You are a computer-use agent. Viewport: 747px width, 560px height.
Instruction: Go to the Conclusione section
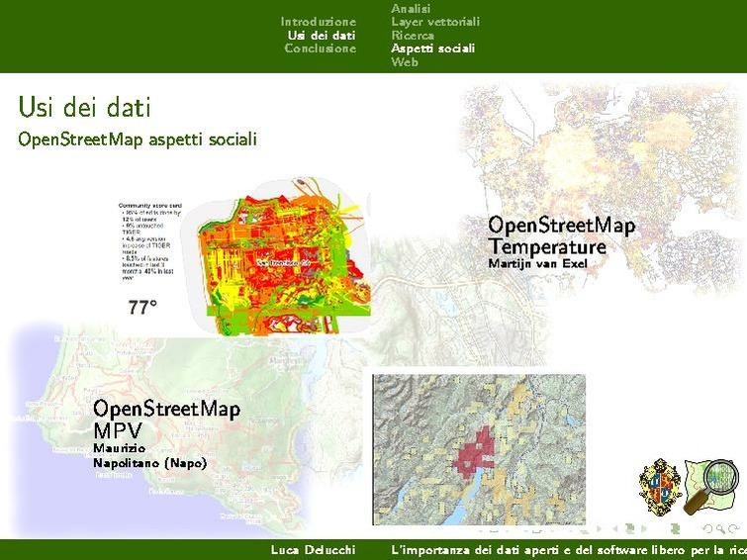(321, 48)
